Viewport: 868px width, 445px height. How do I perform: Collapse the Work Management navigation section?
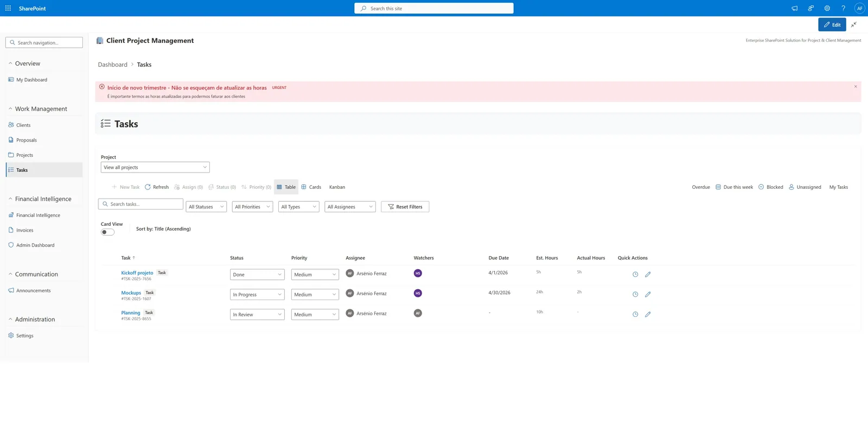[x=41, y=109]
